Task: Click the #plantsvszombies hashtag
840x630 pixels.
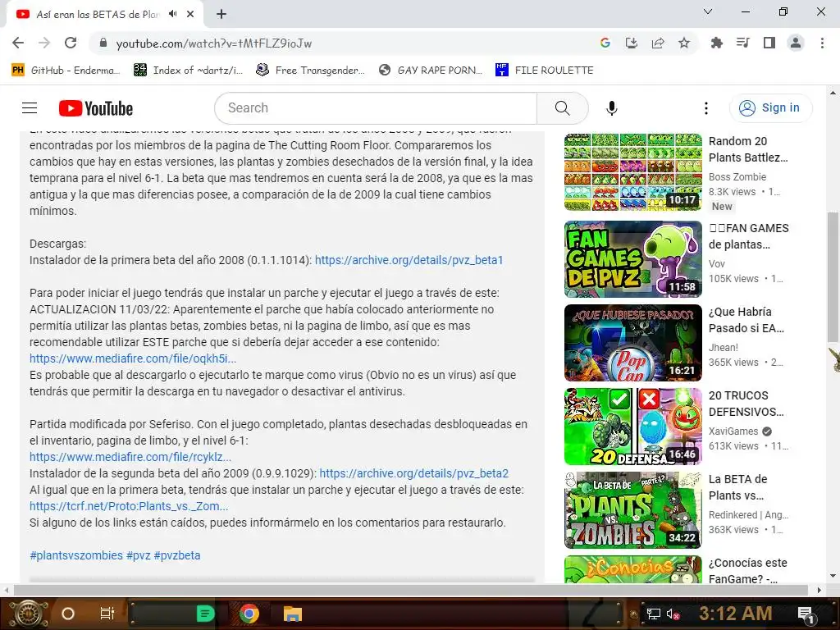Action: tap(76, 555)
